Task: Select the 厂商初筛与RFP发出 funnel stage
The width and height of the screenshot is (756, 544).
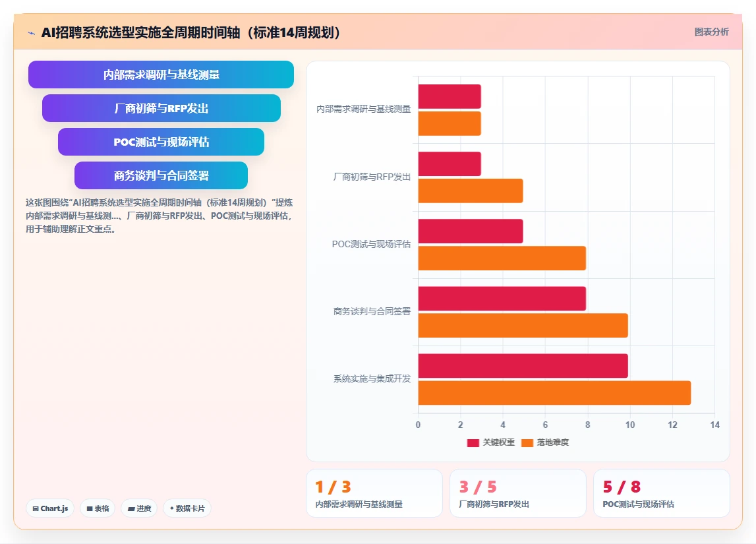Action: (161, 108)
